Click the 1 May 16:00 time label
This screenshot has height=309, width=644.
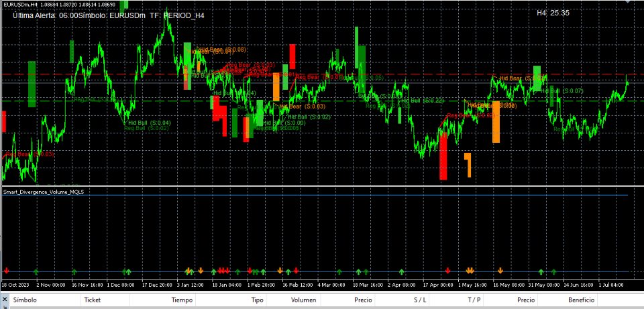pyautogui.click(x=472, y=284)
